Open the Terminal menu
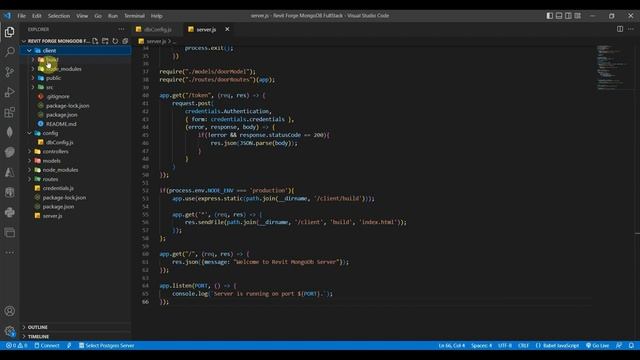The width and height of the screenshot is (640, 360). point(134,16)
